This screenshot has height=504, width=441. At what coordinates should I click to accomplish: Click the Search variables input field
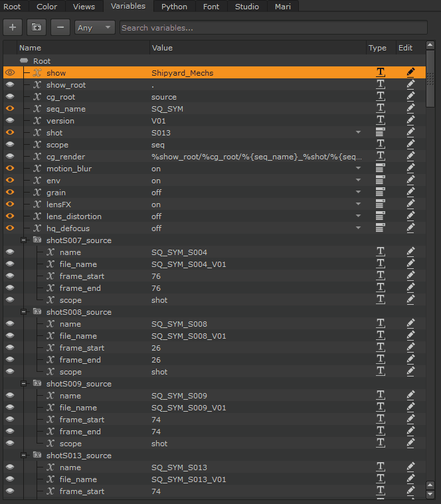(x=272, y=28)
